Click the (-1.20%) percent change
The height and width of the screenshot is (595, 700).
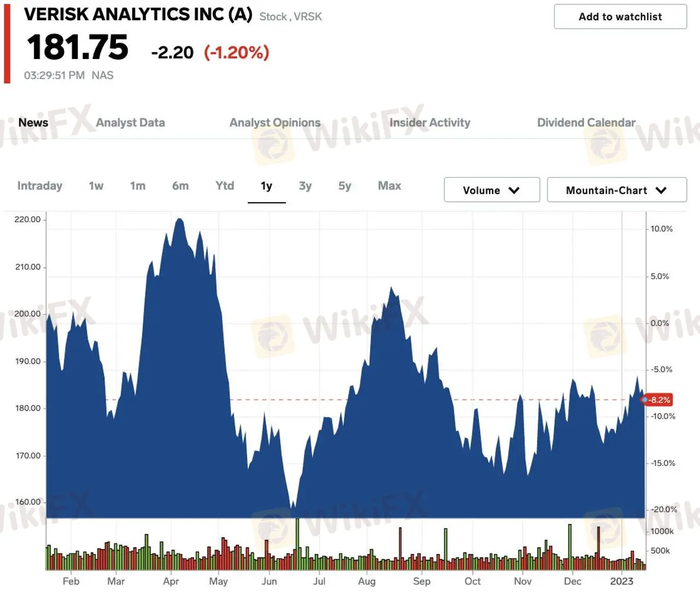(237, 52)
